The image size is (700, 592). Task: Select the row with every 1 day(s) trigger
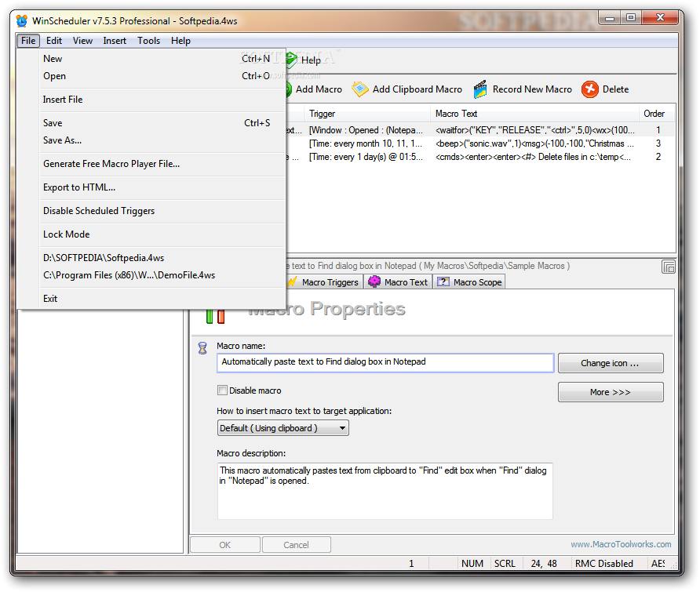(481, 157)
